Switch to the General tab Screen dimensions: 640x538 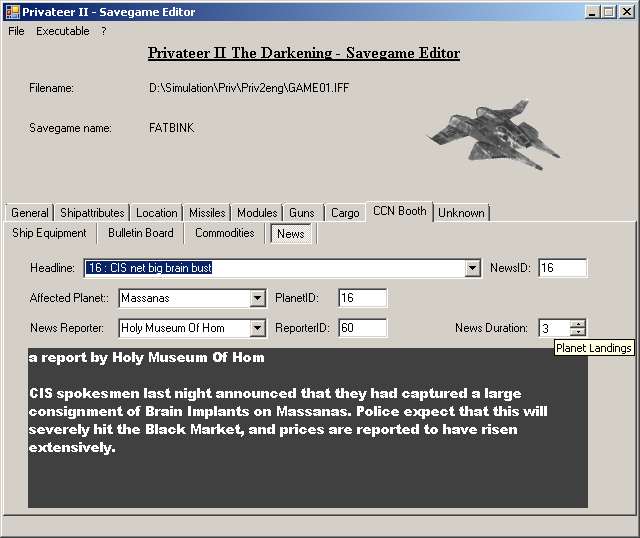click(30, 213)
